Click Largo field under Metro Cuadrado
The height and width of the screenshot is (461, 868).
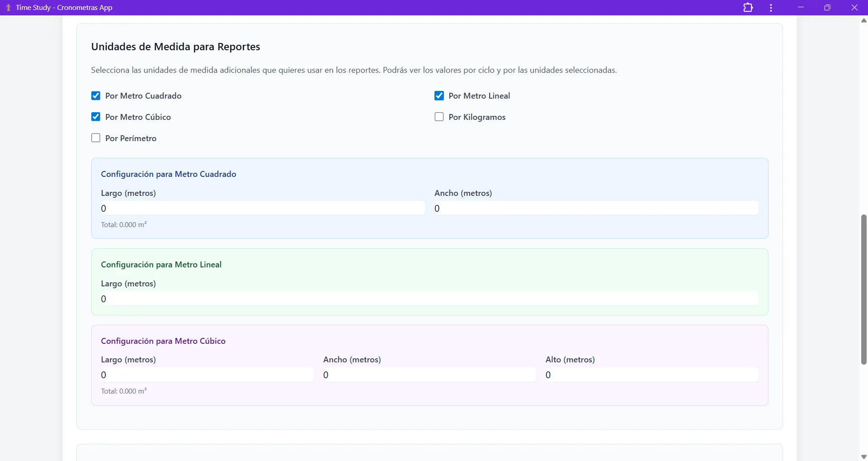point(262,209)
